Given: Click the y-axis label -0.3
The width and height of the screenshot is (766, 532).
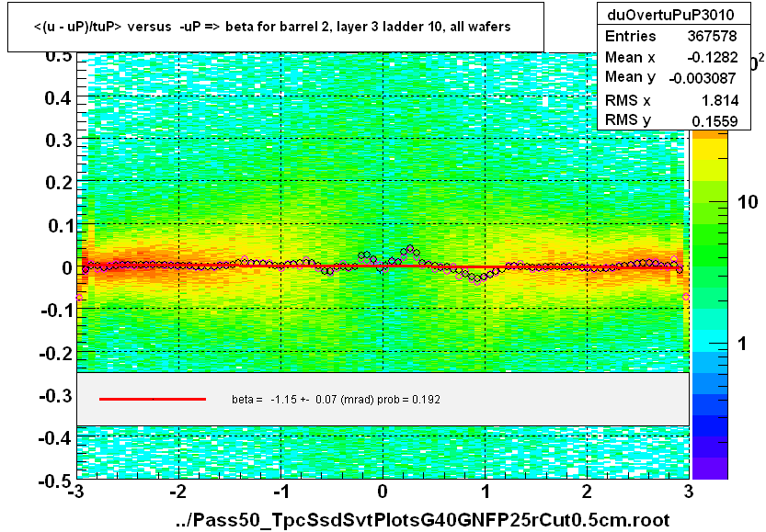Looking at the screenshot, I should (x=57, y=395).
